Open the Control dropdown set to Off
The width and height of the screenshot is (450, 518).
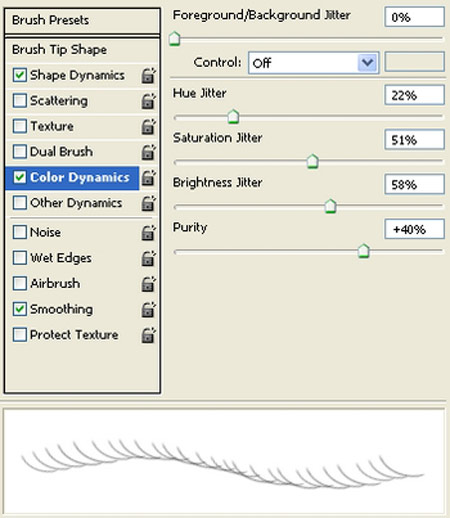pyautogui.click(x=313, y=63)
